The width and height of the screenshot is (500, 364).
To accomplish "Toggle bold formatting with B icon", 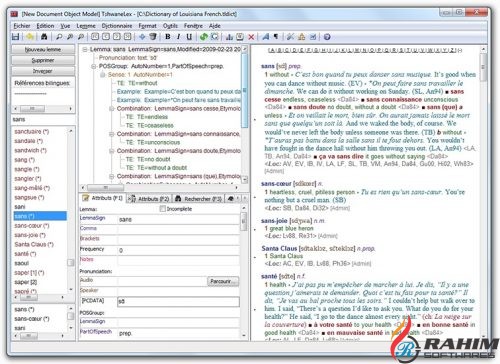I will tap(168, 37).
